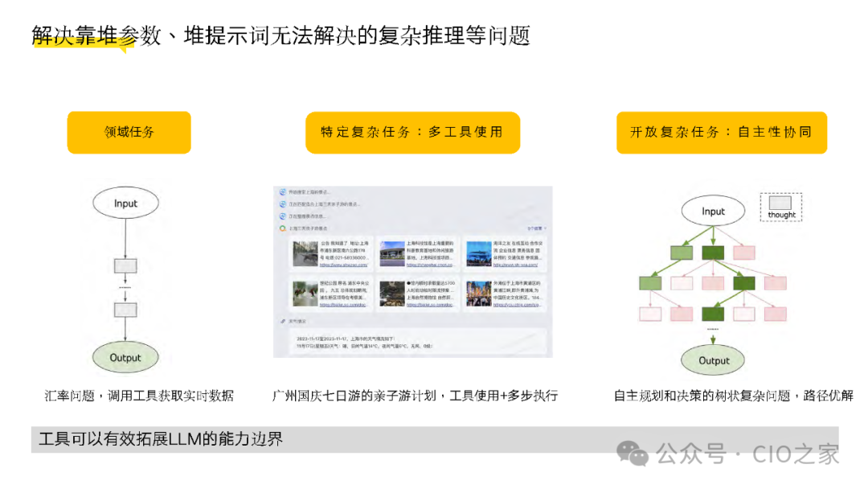Open the you.ctrip.com link in 外滩 card

click(517, 305)
